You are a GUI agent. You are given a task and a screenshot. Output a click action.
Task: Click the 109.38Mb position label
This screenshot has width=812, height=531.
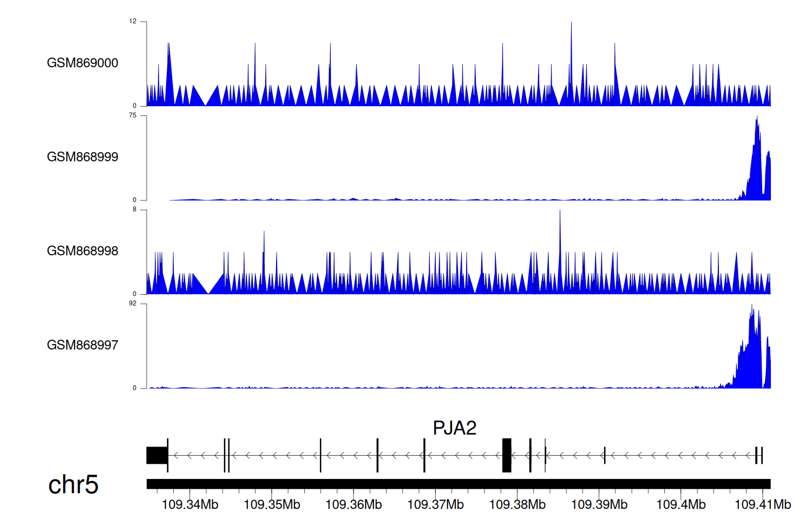[x=518, y=504]
